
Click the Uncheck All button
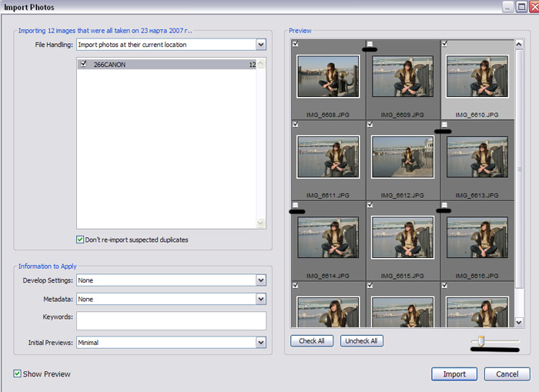pyautogui.click(x=361, y=340)
